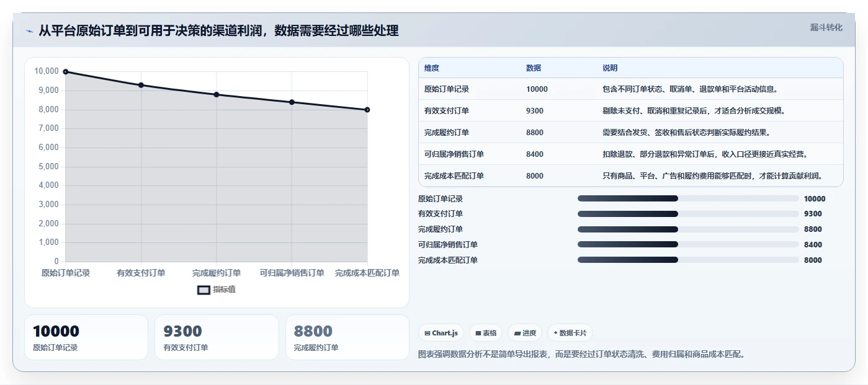Select table cell 完成履约订单
The image size is (868, 385).
point(447,133)
